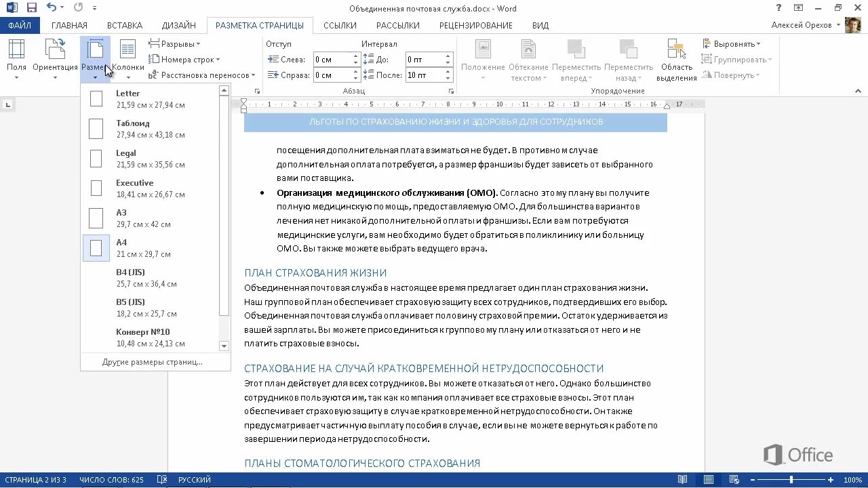Click the size list scroll down arrow

224,346
